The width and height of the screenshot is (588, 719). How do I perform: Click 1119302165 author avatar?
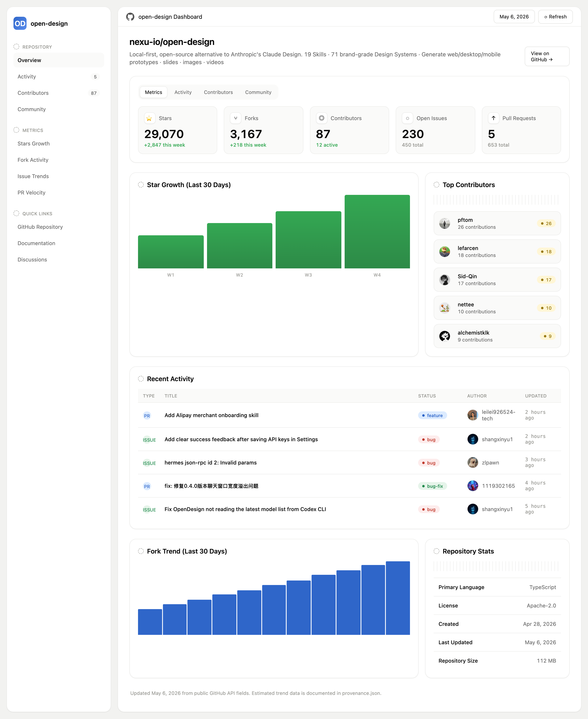click(x=472, y=486)
